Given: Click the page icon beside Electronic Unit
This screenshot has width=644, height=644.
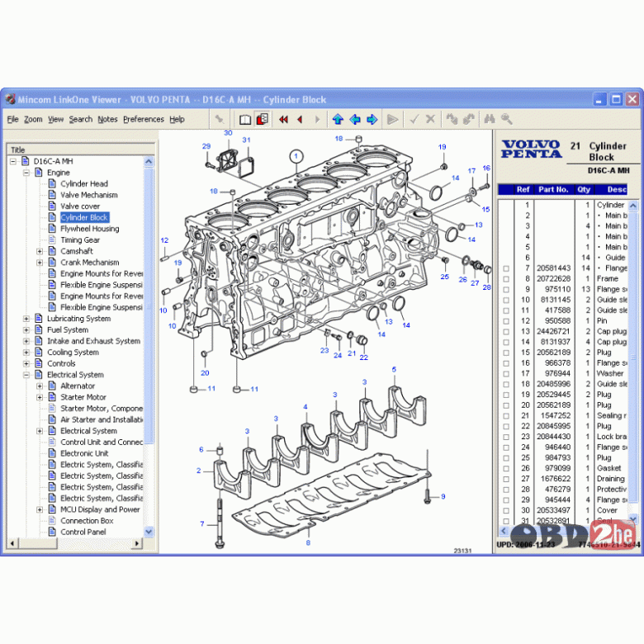Looking at the screenshot, I should [52, 453].
